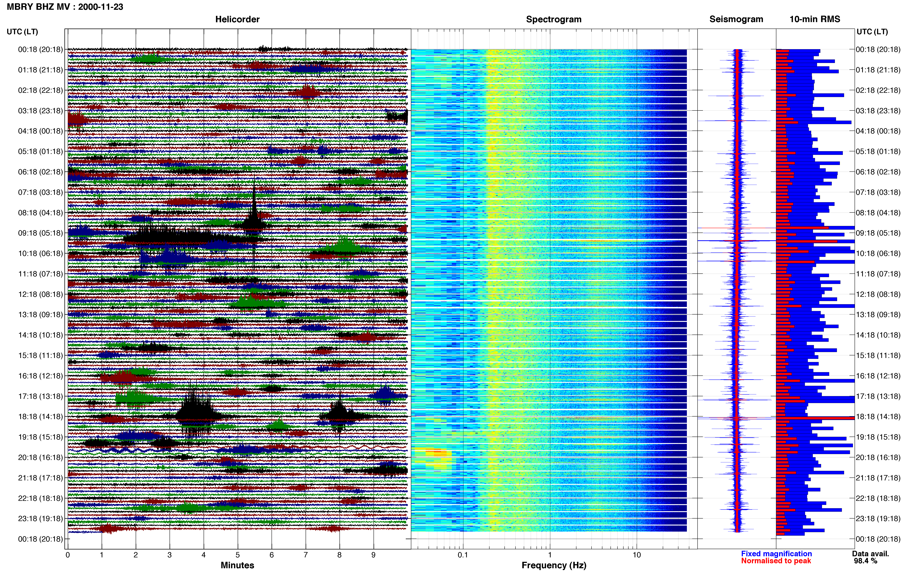Click left time label 04:18 (00:18)

tap(41, 131)
